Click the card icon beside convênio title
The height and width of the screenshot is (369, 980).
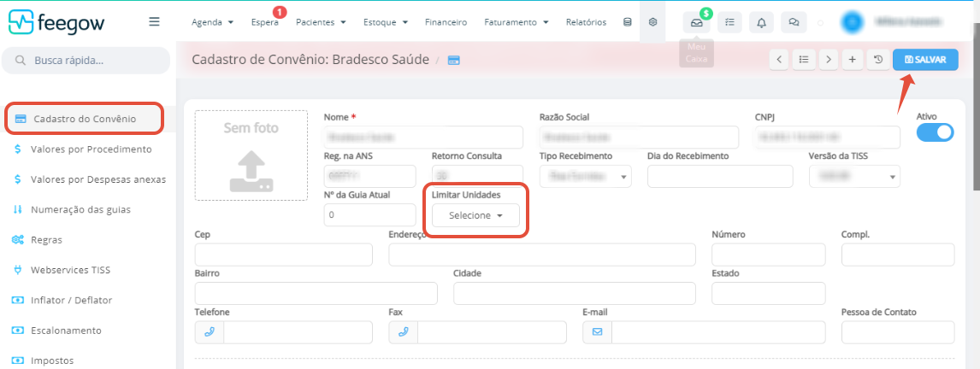tap(454, 61)
